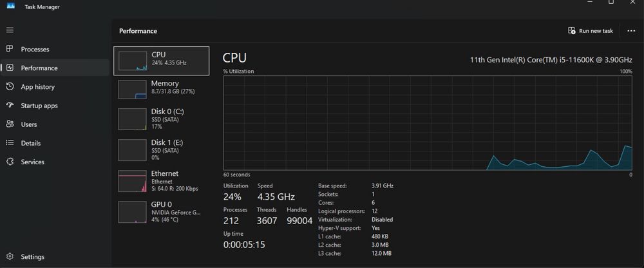Screen dimensions: 644x268
Task: Click the Users people icon
Action: [x=10, y=124]
